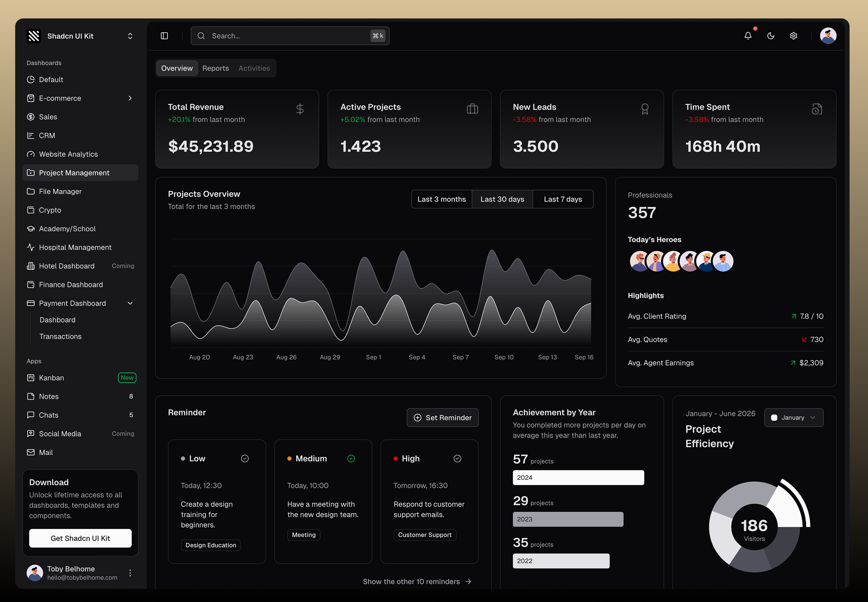Open the notifications bell icon
The image size is (868, 602).
749,35
